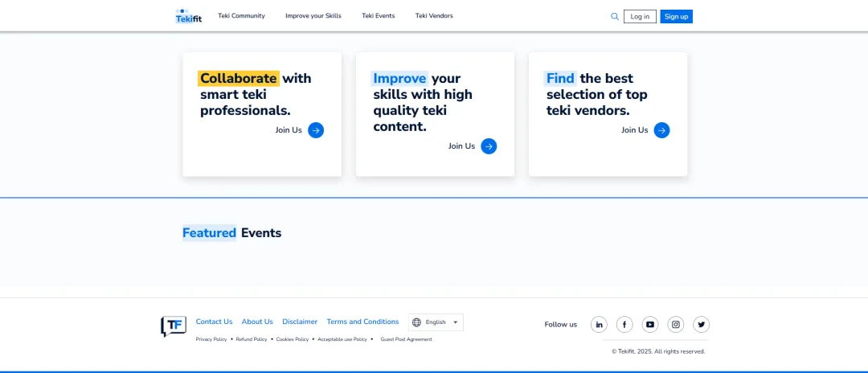Go to Teki Events page
This screenshot has height=373, width=868.
tap(378, 16)
